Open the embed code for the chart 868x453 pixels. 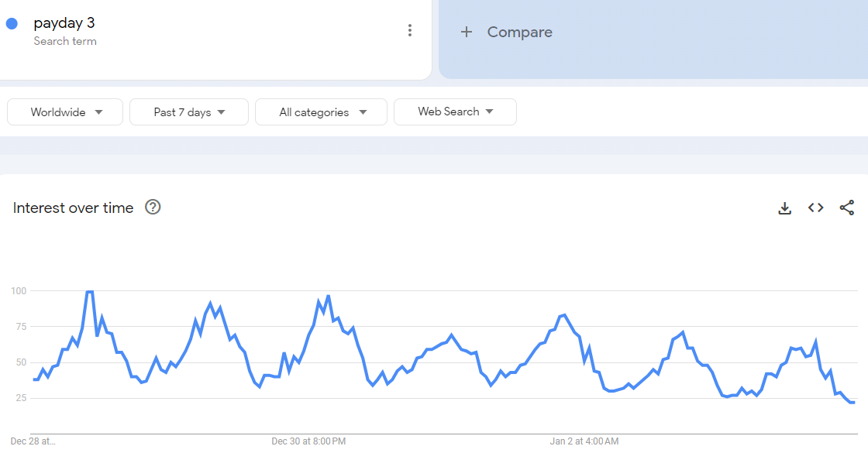pyautogui.click(x=815, y=208)
